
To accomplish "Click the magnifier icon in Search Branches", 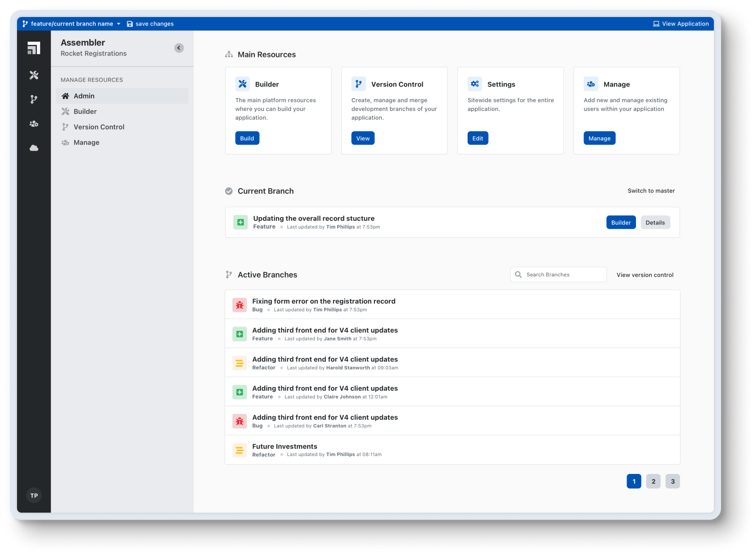I will (x=518, y=275).
